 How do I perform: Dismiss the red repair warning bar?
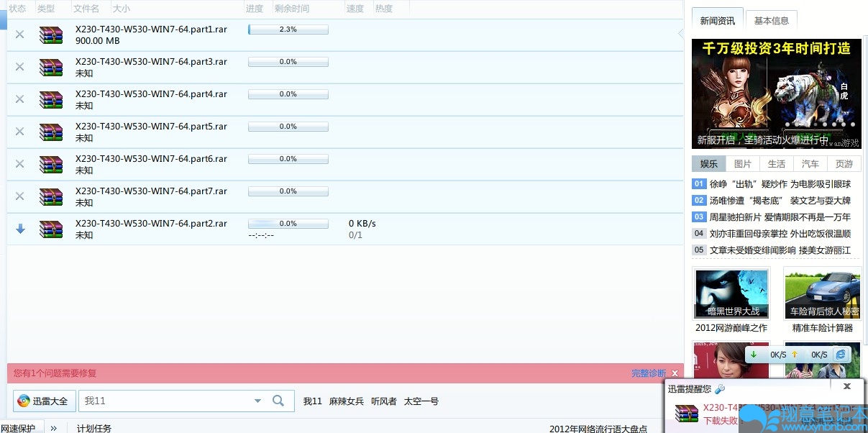point(675,373)
